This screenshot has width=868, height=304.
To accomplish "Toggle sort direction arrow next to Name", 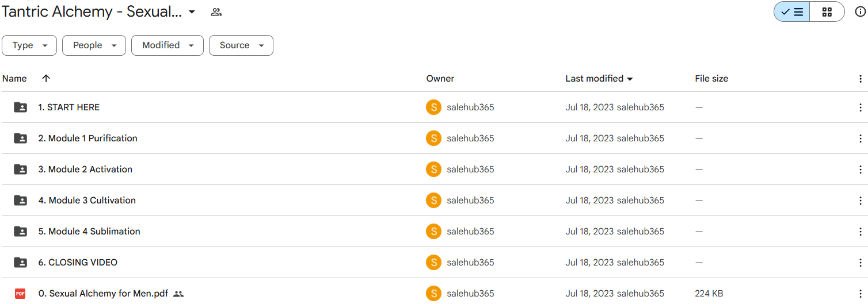I will click(46, 79).
